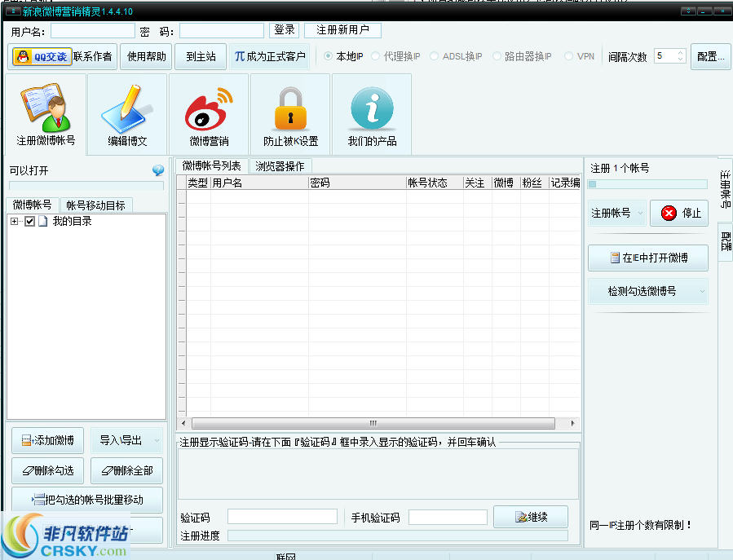Focus the 验证码 input field

pos(282,517)
